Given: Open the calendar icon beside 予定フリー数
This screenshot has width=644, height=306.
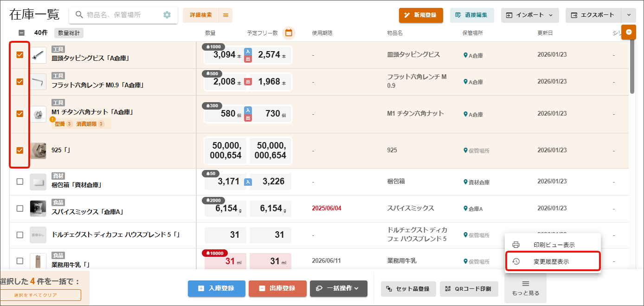Looking at the screenshot, I should click(x=289, y=33).
